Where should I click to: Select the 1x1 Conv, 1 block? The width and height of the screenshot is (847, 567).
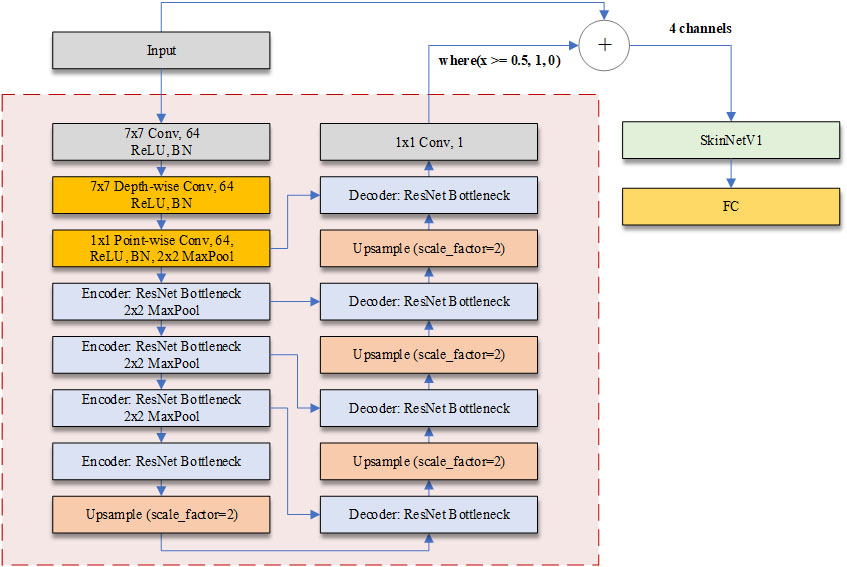coord(428,143)
